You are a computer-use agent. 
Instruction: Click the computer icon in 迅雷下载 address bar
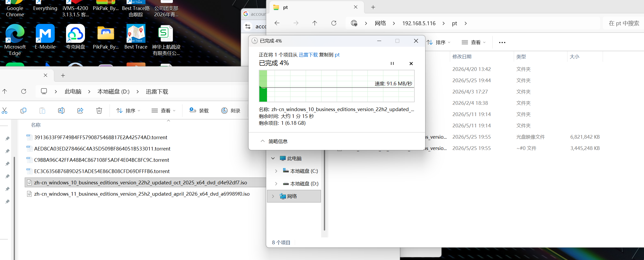coord(44,91)
